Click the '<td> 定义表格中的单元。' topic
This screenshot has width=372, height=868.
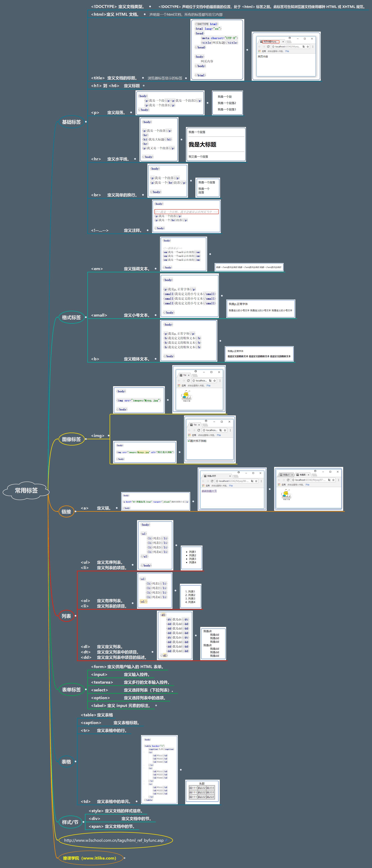coord(106,802)
